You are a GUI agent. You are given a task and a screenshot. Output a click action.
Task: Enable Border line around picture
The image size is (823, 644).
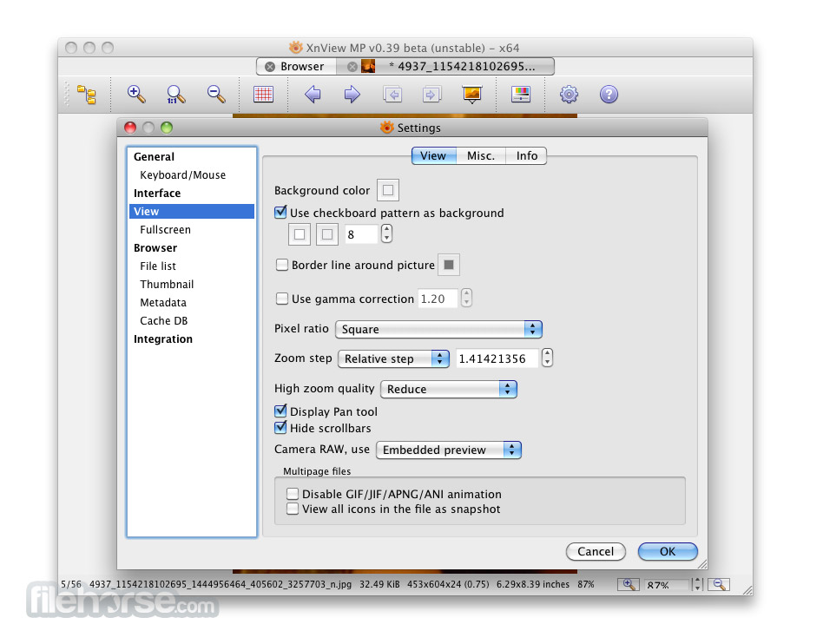pyautogui.click(x=282, y=265)
